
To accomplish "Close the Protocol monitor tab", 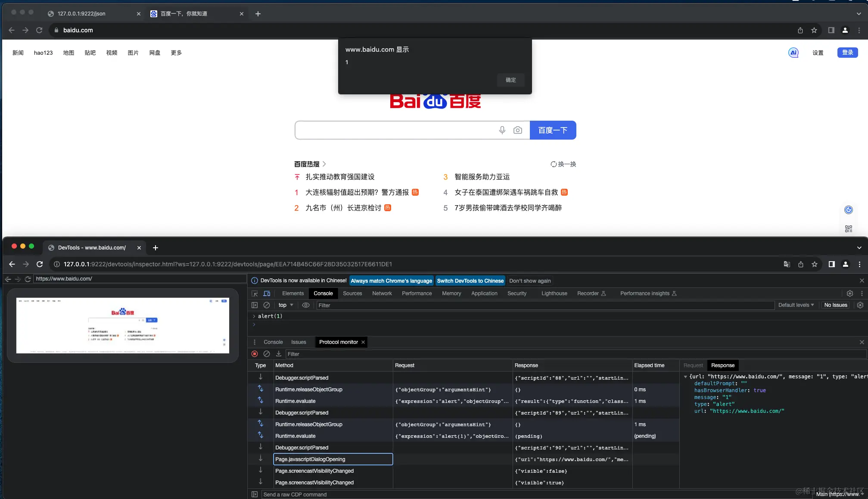I will [x=363, y=342].
